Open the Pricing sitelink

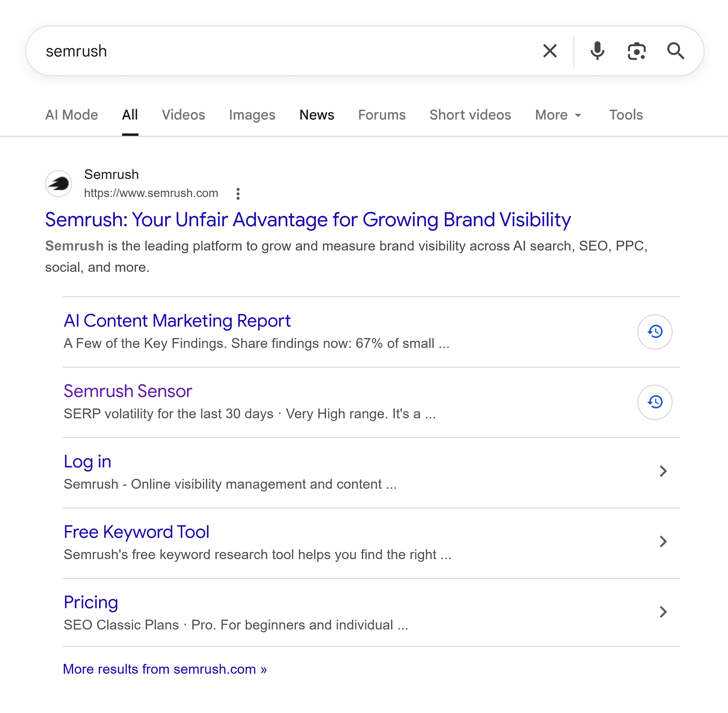point(91,602)
